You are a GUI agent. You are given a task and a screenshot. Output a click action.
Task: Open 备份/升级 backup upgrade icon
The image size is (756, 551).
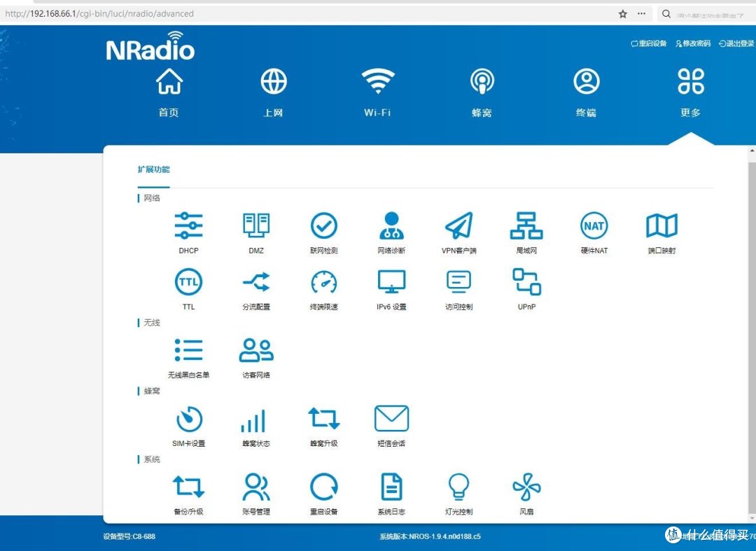tap(188, 487)
